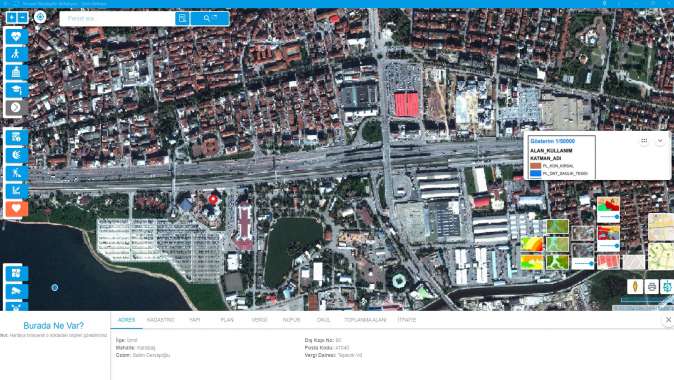The height and width of the screenshot is (380, 674).
Task: Click the blue PL_DNT legend swatch
Action: 535,173
